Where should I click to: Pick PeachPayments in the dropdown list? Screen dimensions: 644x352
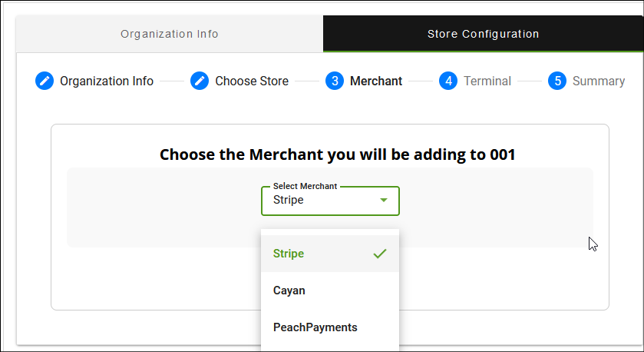tap(315, 327)
